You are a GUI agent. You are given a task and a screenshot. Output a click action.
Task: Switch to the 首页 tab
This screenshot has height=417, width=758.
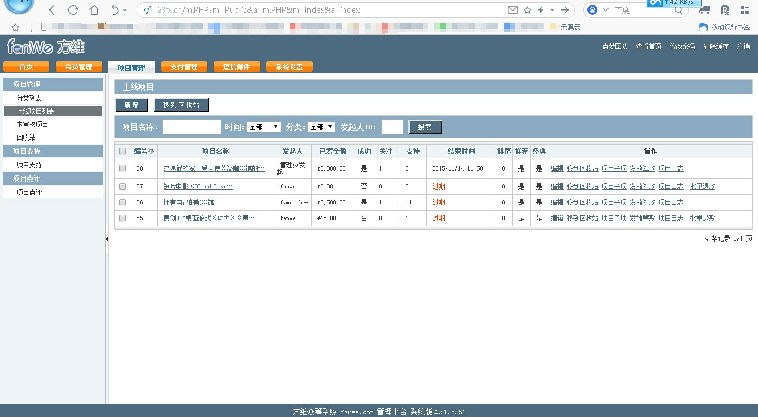[26, 67]
